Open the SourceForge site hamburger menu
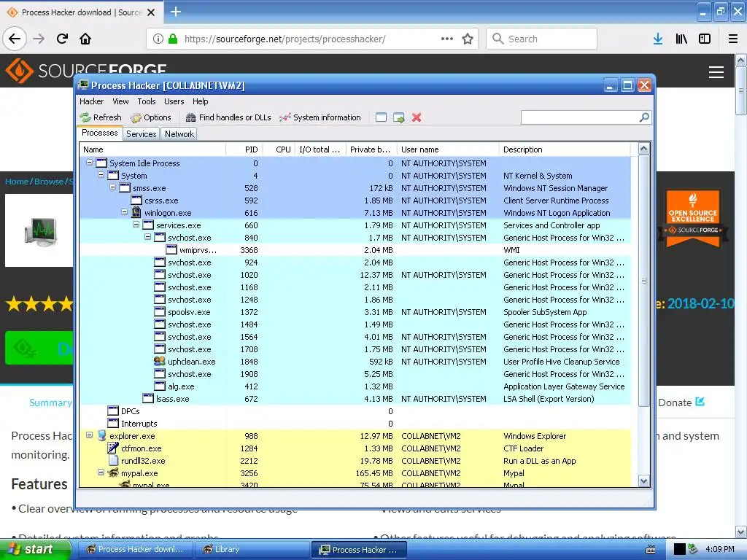Image resolution: width=747 pixels, height=560 pixels. click(x=716, y=72)
